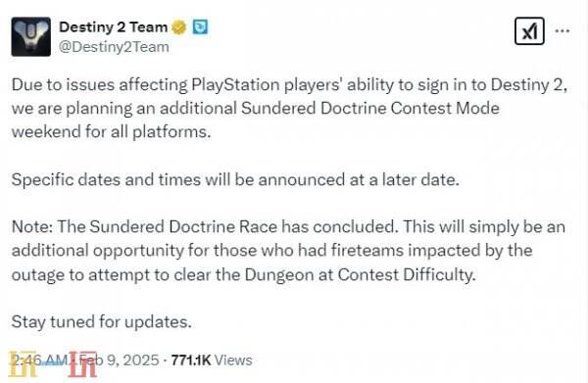Open the three-dot more options menu

[563, 31]
